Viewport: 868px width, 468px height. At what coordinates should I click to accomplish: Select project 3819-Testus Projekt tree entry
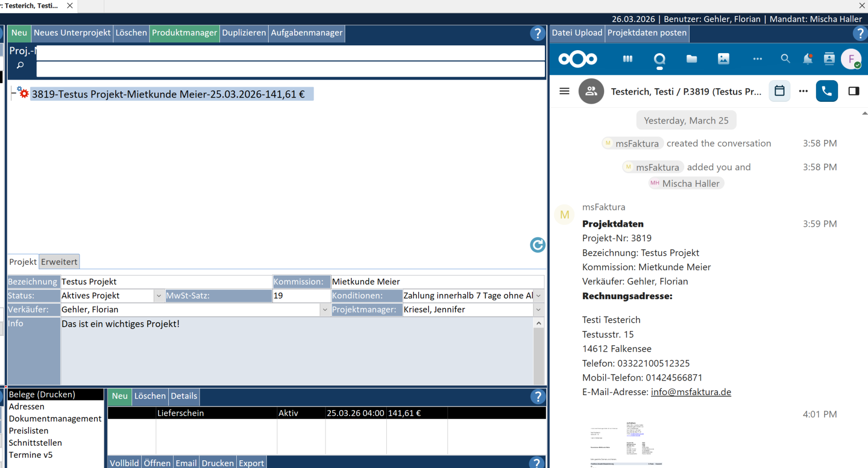click(x=168, y=95)
